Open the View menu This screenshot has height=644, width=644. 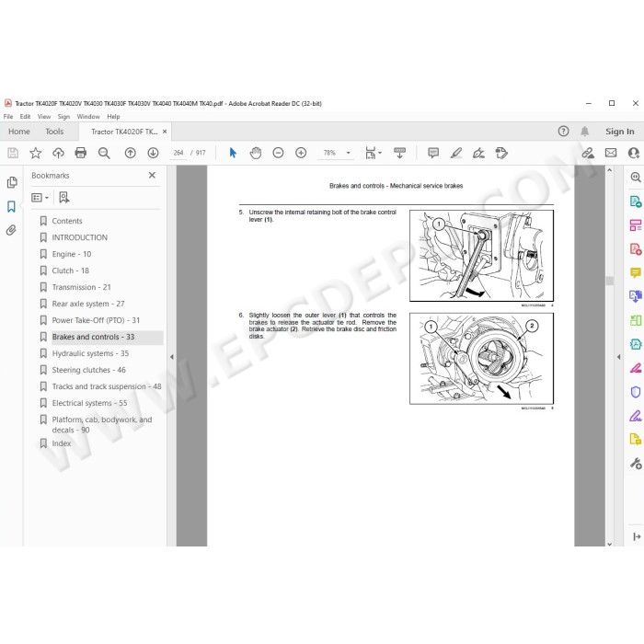pyautogui.click(x=44, y=117)
